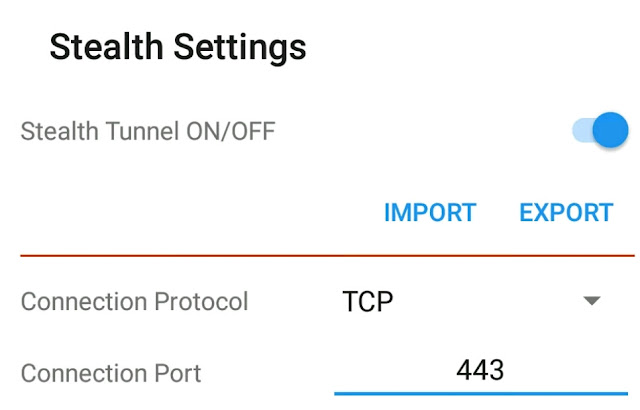
Task: Click the Stealth Settings heading
Action: pos(178,48)
